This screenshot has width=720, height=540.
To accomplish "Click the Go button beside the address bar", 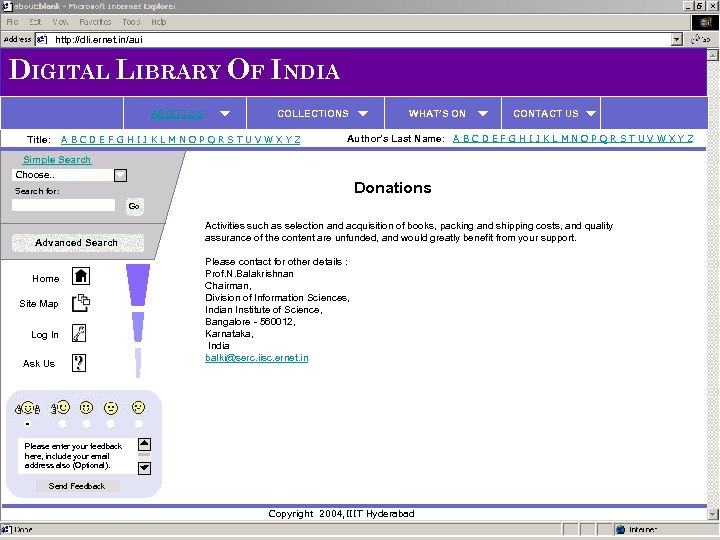I will point(701,39).
